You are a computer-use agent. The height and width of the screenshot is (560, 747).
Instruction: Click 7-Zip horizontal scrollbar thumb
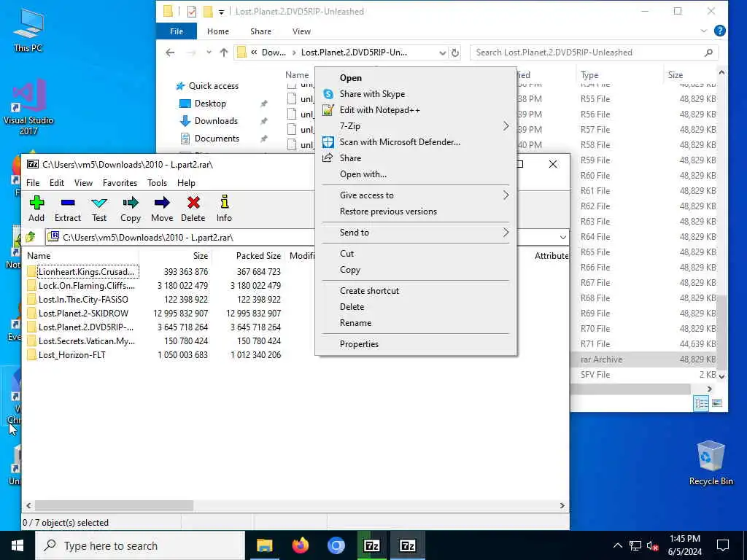(x=114, y=505)
